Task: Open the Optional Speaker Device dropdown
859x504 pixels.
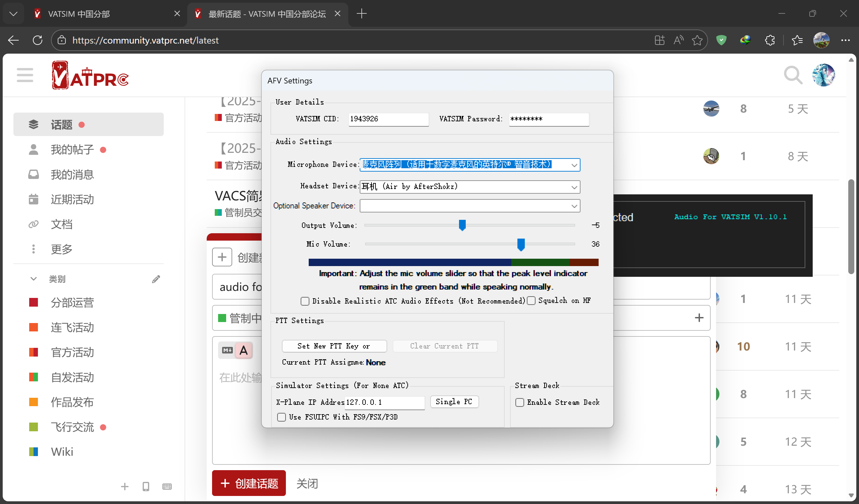Action: click(574, 206)
